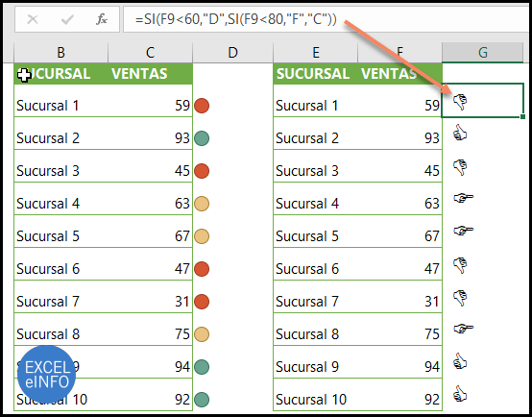Click the green circle indicator next to 93

coord(202,138)
